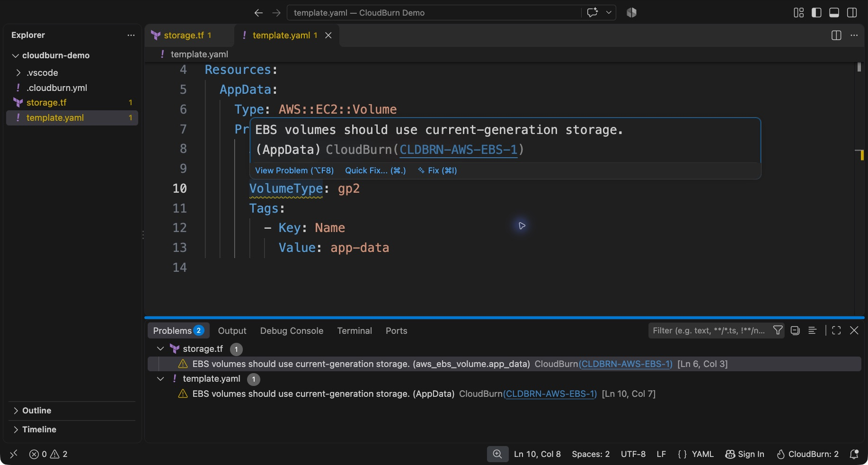Click View Problem in the hover popup
868x465 pixels.
click(294, 170)
